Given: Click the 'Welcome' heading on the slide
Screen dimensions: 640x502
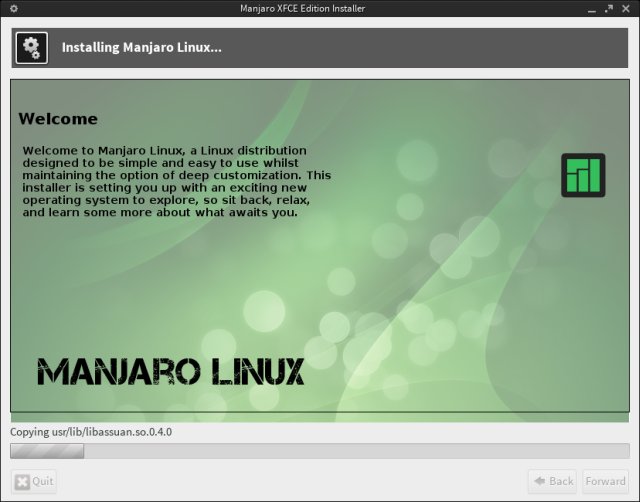Looking at the screenshot, I should [x=58, y=119].
